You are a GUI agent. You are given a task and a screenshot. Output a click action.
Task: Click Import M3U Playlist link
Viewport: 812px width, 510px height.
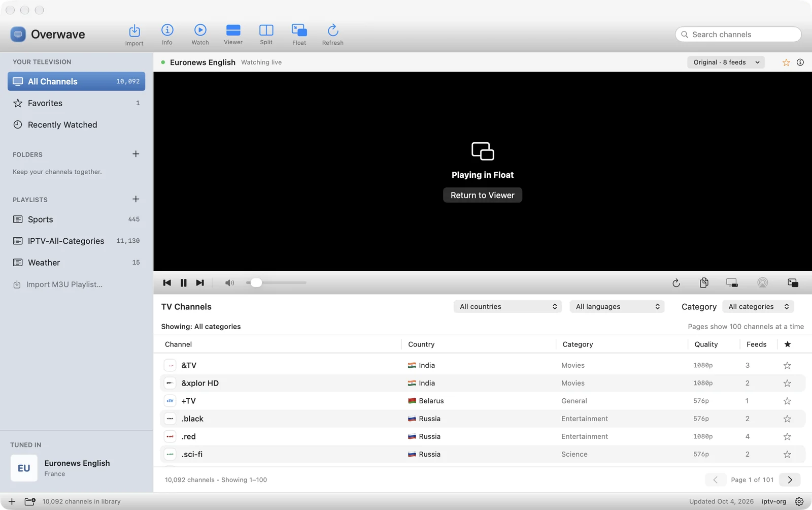(x=58, y=284)
